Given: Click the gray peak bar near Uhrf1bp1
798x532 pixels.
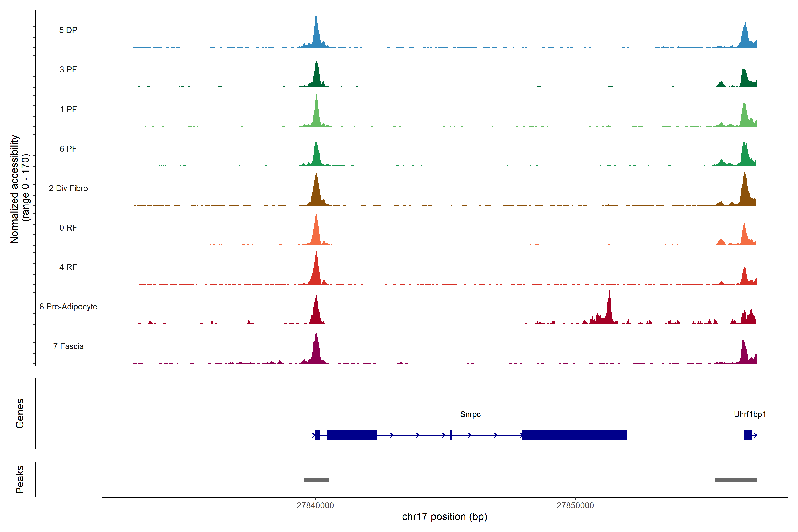Looking at the screenshot, I should (x=735, y=480).
